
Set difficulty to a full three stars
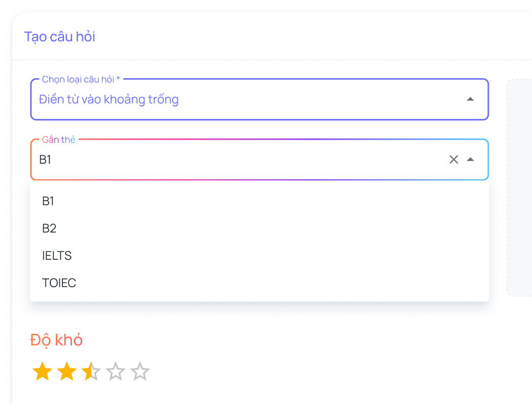[96, 372]
